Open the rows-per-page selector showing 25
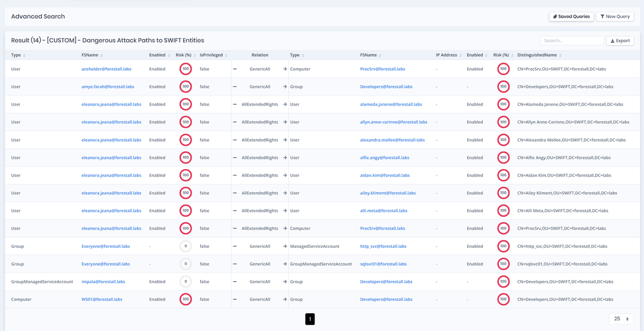Viewport: 644px width, 331px height. (x=620, y=318)
